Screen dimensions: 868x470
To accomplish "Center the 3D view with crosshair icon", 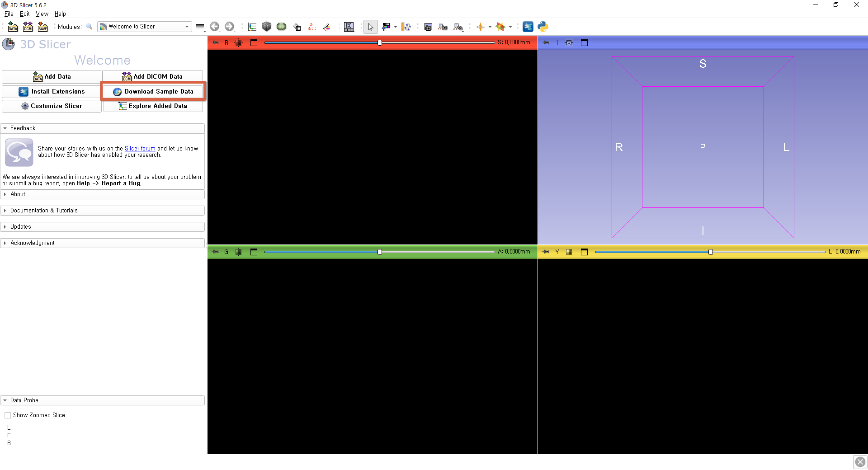I will (x=569, y=42).
